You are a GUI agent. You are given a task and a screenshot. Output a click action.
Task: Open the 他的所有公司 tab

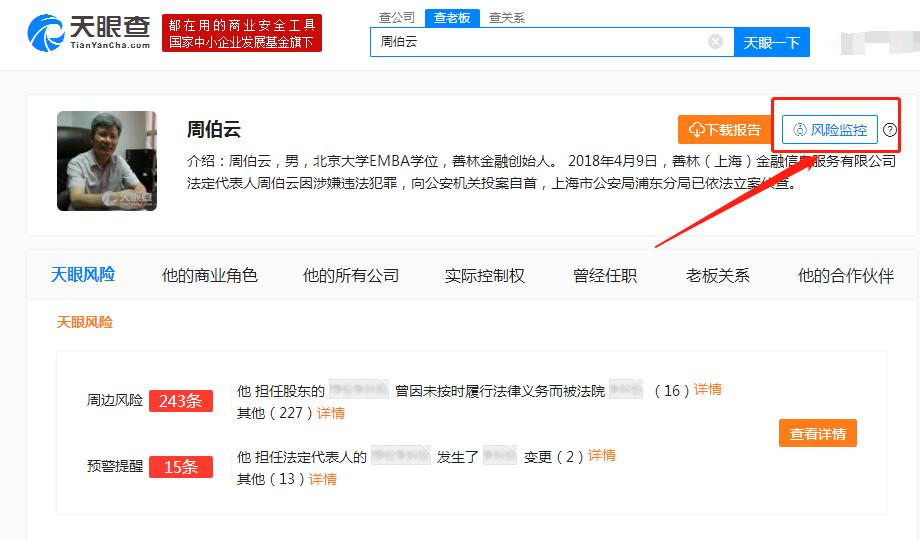351,275
